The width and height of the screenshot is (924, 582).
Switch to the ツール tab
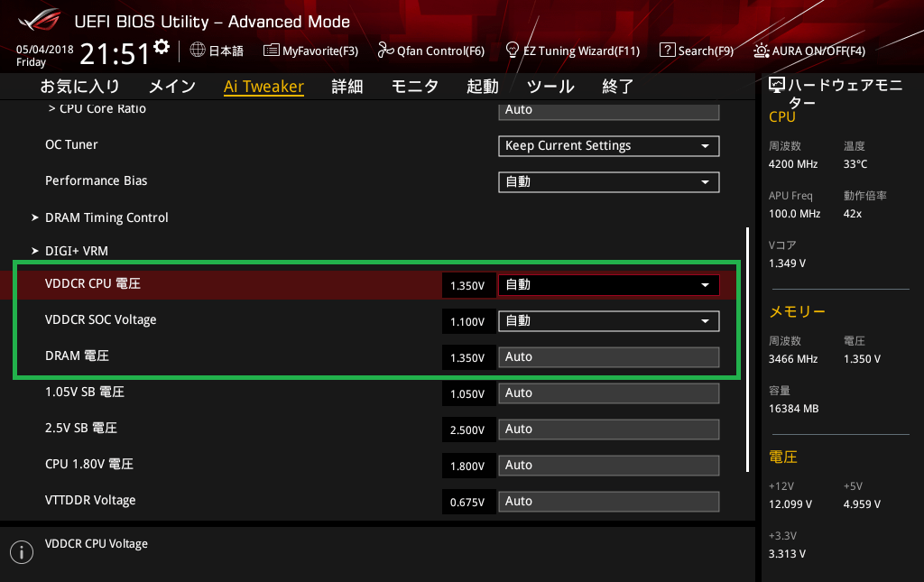tap(550, 87)
